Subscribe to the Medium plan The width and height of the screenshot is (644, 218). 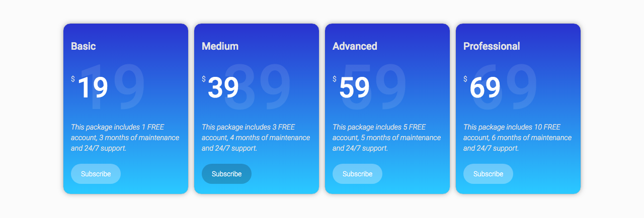coord(226,174)
